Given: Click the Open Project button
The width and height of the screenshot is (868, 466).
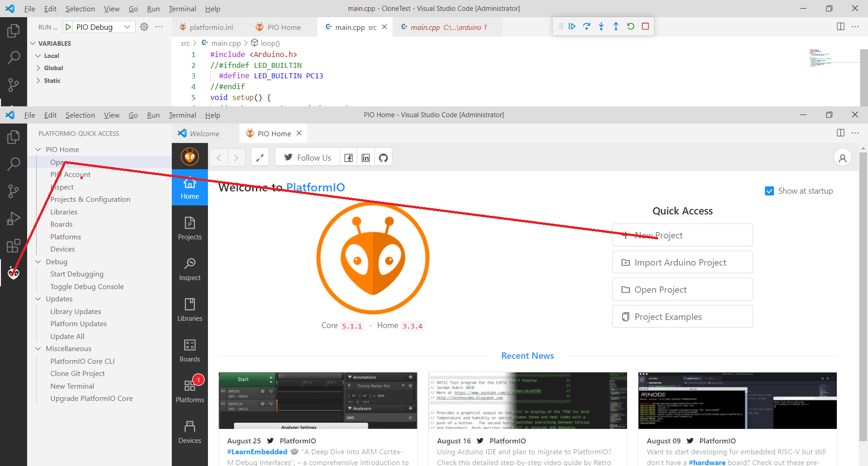Looking at the screenshot, I should tap(682, 290).
